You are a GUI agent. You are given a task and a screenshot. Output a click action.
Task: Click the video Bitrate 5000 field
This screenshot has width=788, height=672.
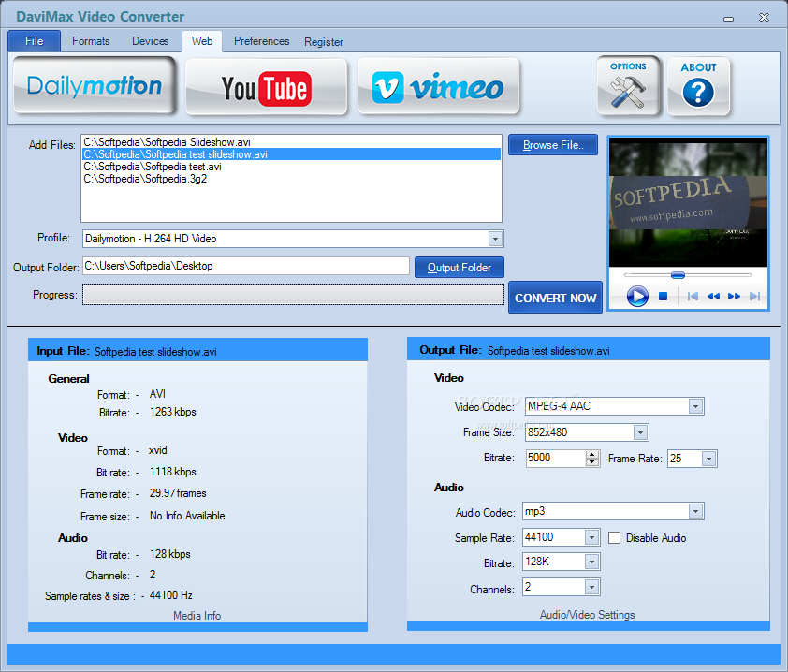pos(556,458)
